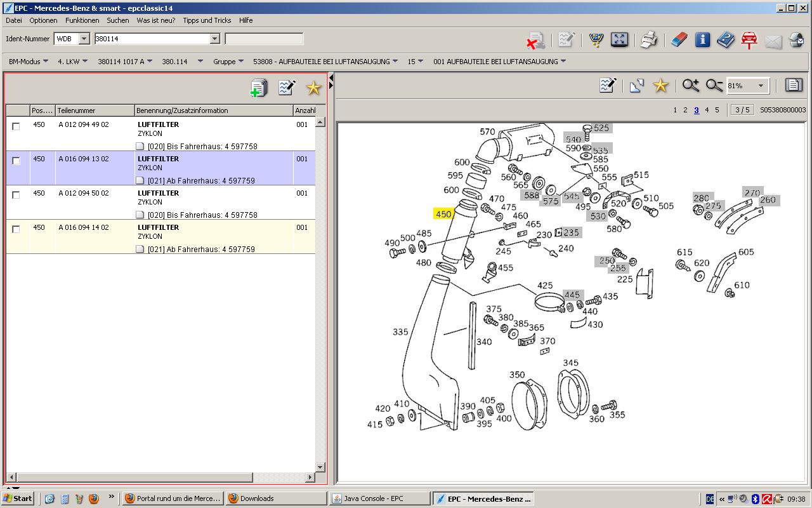Check the box for part A 012 094 49 02
The image size is (812, 508).
point(16,126)
